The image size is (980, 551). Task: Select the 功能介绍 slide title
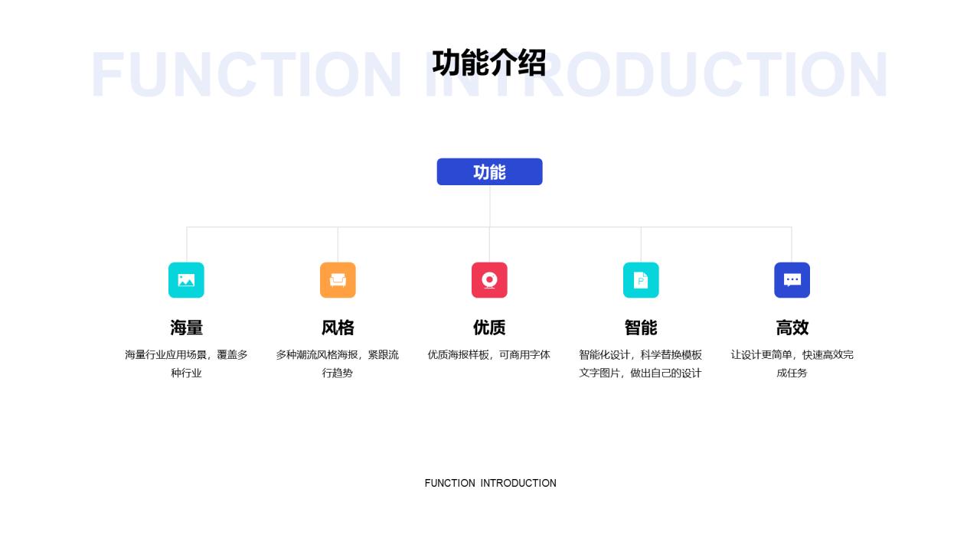489,63
